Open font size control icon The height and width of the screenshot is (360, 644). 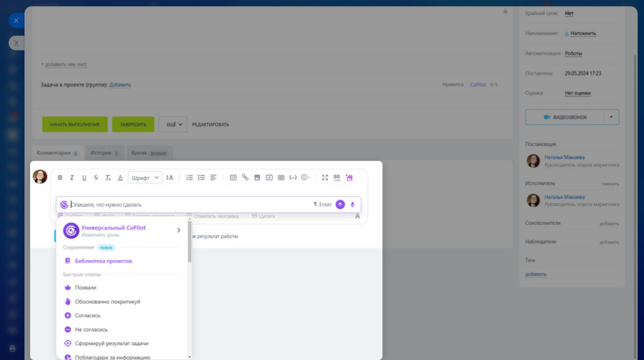(x=170, y=177)
